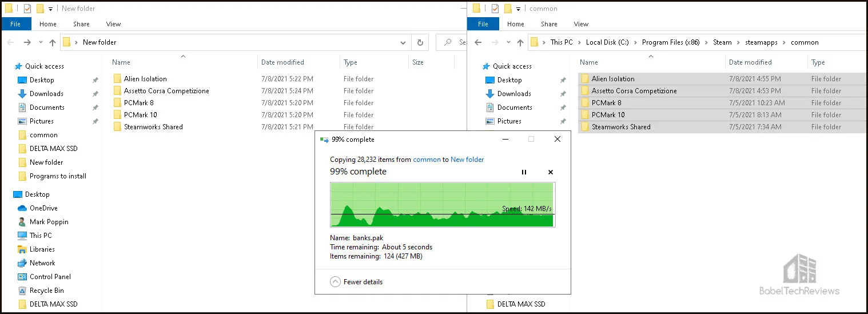
Task: Select PCMark 8 folder in common window
Action: 606,103
